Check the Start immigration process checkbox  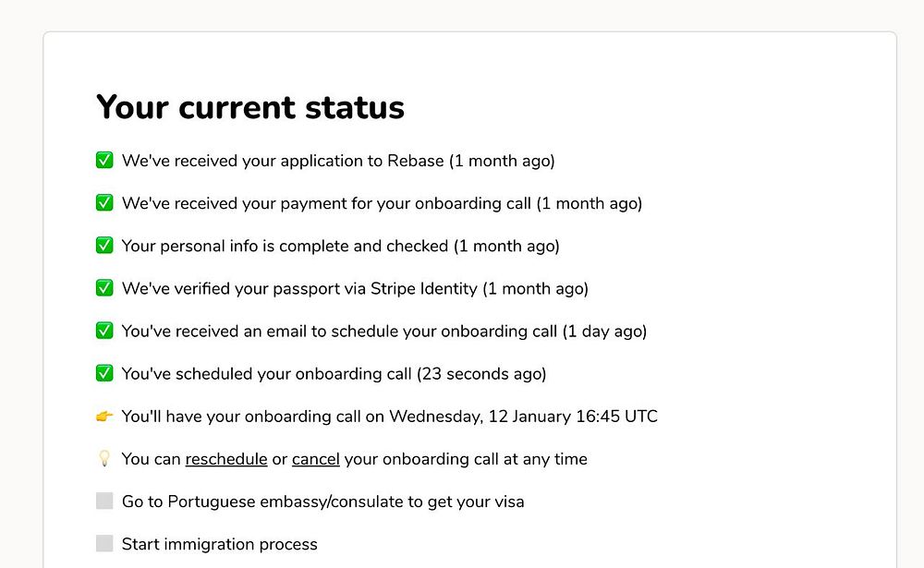coord(104,544)
